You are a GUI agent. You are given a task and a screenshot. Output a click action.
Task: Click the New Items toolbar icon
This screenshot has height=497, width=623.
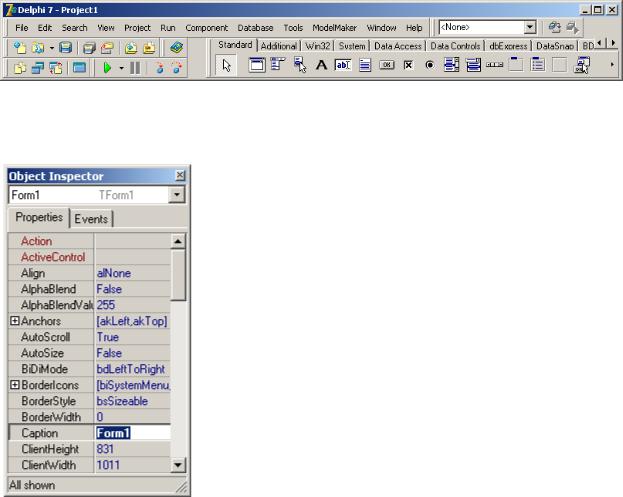19,48
